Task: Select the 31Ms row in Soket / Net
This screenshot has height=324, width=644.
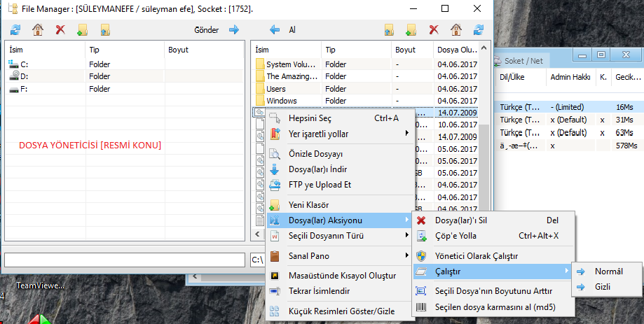Action: pyautogui.click(x=569, y=120)
